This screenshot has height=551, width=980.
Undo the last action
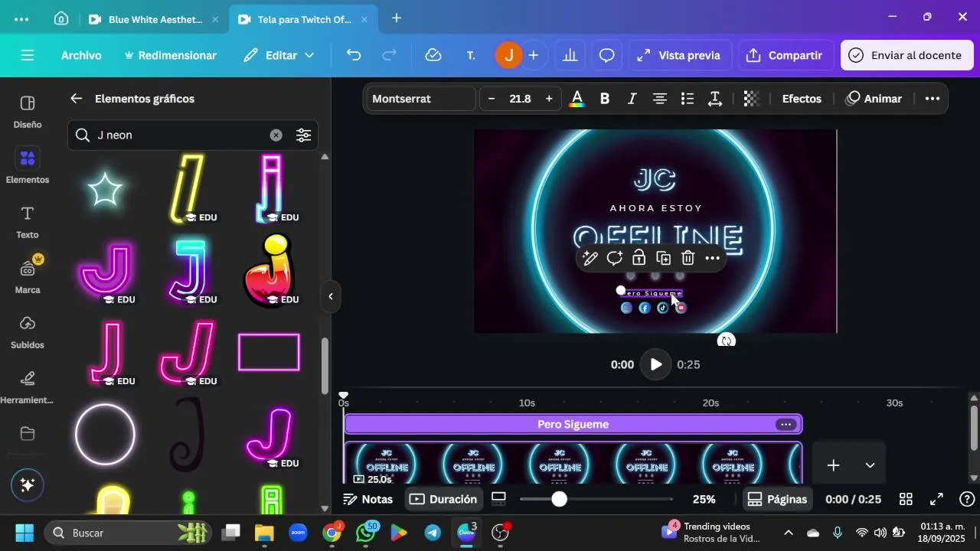coord(353,55)
